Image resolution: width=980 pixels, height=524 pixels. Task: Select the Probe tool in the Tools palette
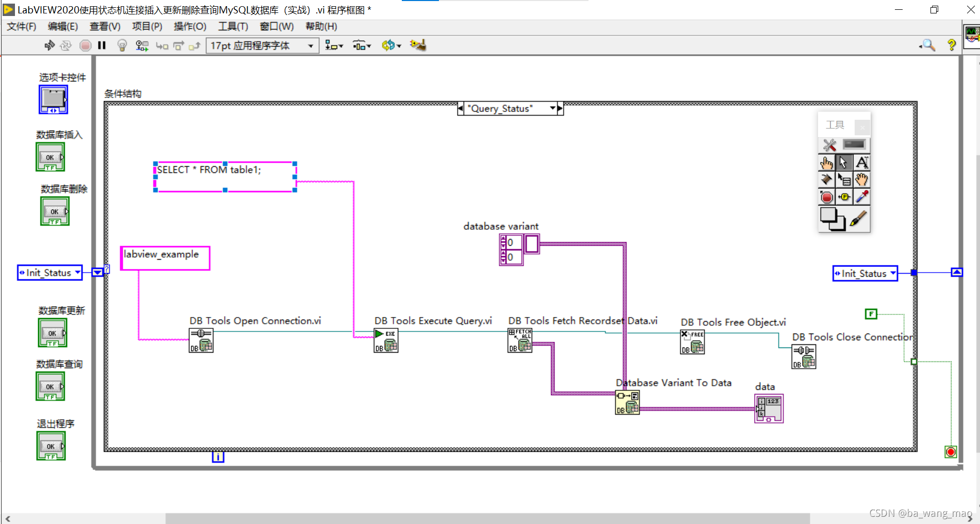pyautogui.click(x=844, y=197)
